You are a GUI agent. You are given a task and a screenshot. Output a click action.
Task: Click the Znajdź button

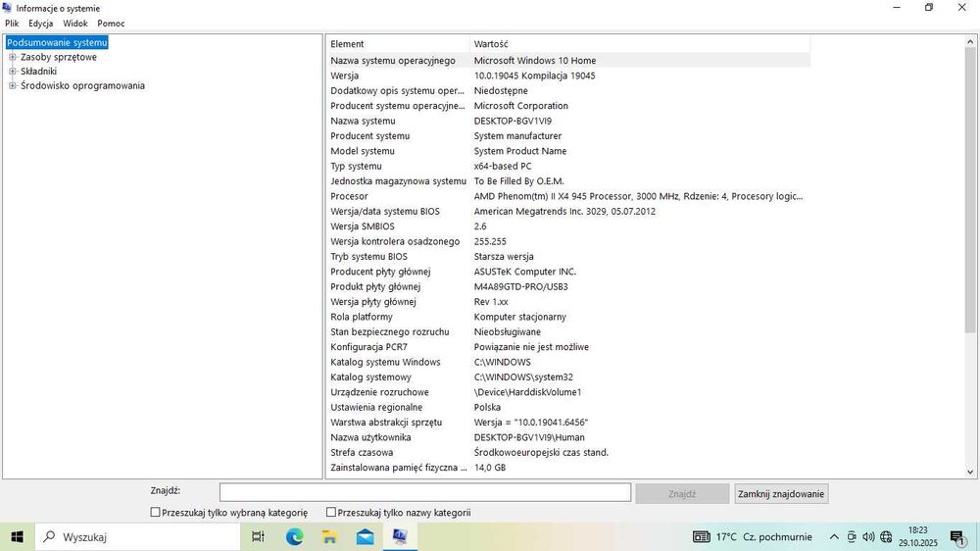click(x=682, y=493)
